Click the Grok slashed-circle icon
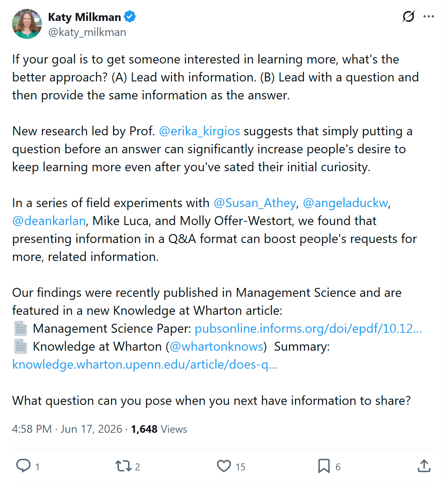This screenshot has width=448, height=484. (x=408, y=16)
